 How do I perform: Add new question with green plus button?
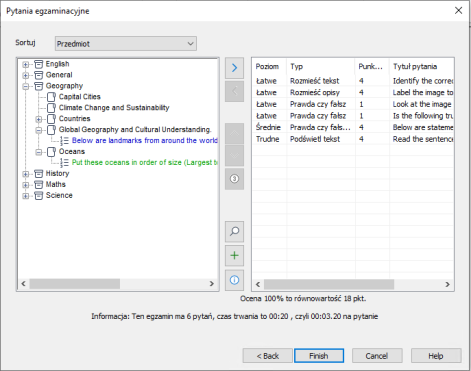(x=234, y=256)
